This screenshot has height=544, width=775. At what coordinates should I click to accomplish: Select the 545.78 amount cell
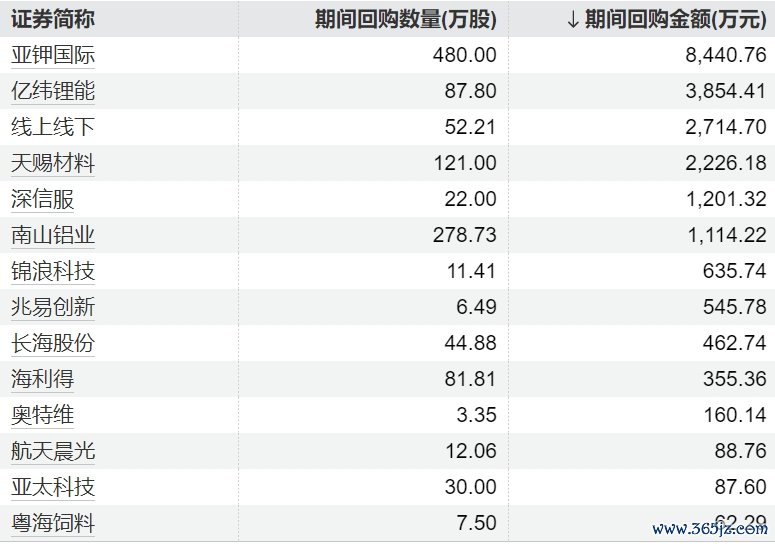(642, 307)
